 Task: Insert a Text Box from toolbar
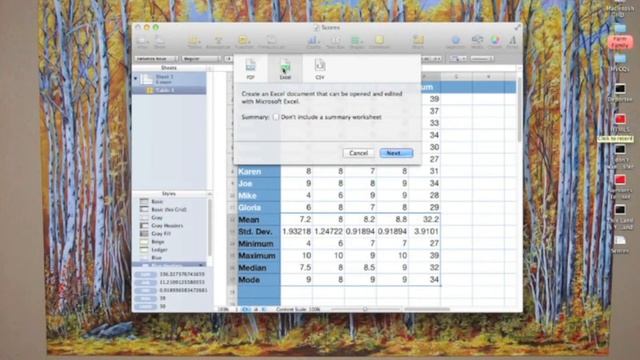click(335, 41)
